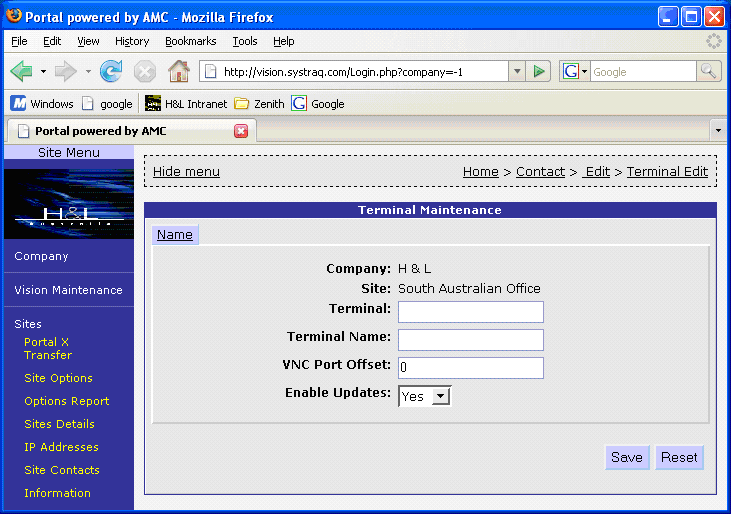731x514 pixels.
Task: Click the search magnifier icon
Action: [709, 71]
